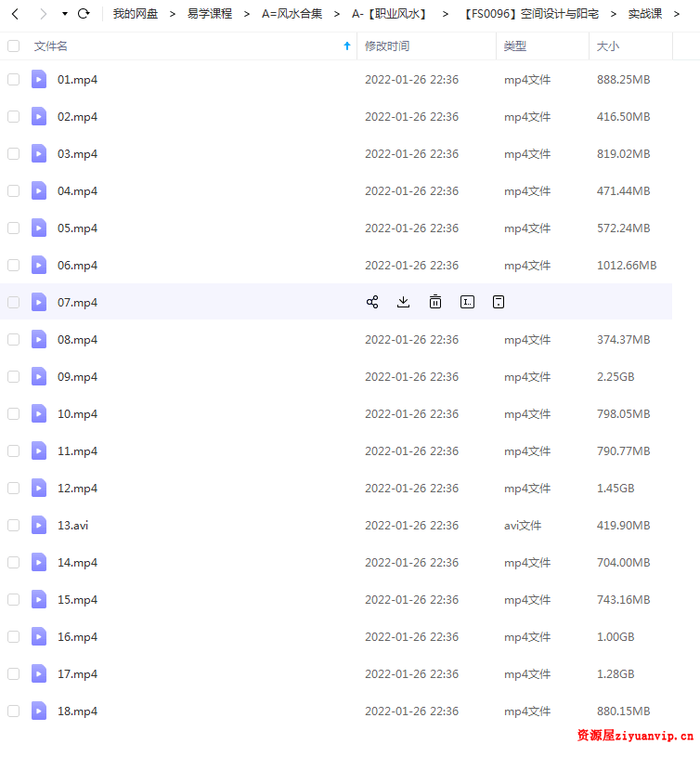Click the video icon of 14.mp4
This screenshot has width=700, height=757.
coord(39,563)
